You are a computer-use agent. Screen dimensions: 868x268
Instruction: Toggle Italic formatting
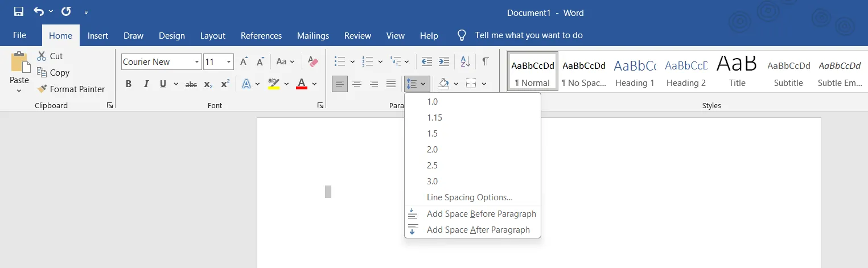[146, 84]
